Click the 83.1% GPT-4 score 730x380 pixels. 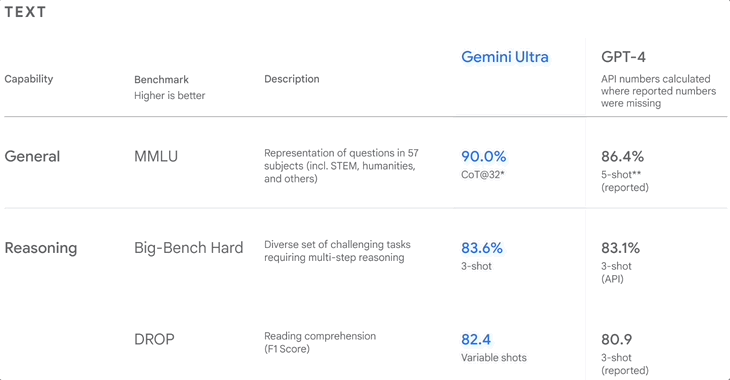[621, 248]
